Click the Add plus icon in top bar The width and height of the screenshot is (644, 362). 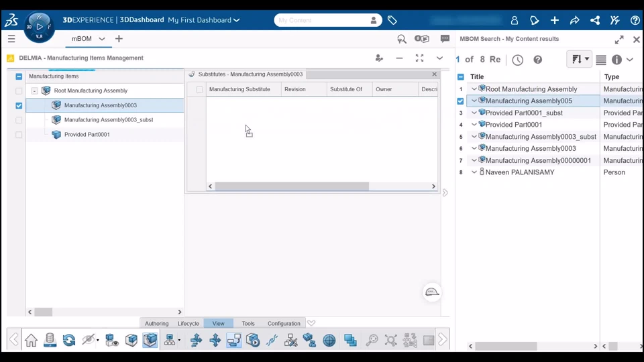coord(555,20)
